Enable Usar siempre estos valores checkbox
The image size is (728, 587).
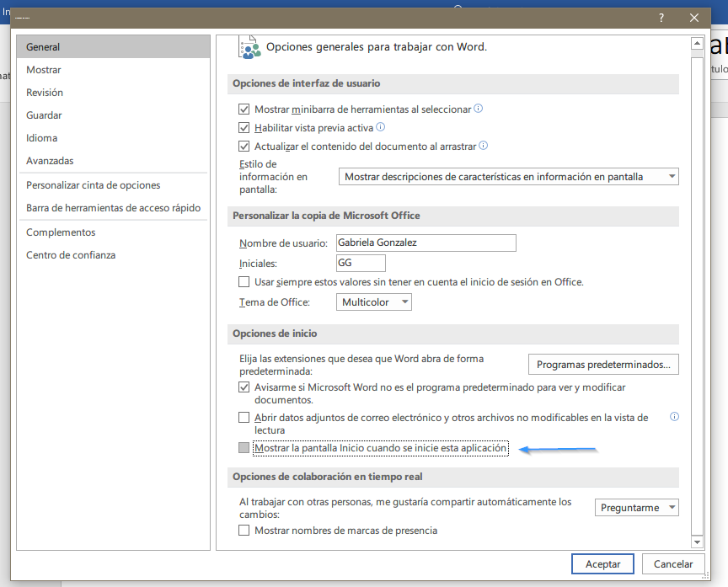pyautogui.click(x=244, y=282)
